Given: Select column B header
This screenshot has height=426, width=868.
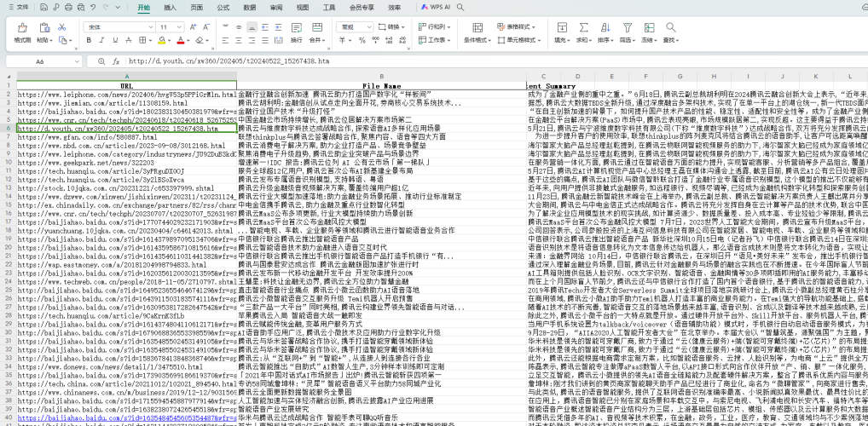Looking at the screenshot, I should [381, 77].
